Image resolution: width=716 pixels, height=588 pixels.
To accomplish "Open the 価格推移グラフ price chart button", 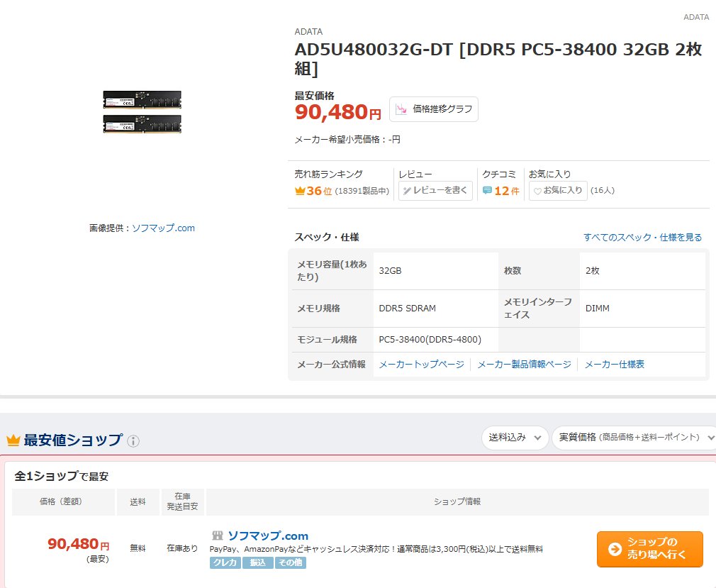I will point(433,109).
